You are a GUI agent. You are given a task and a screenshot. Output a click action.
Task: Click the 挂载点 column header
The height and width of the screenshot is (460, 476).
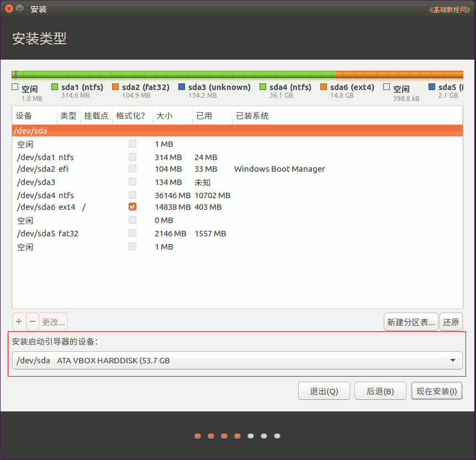[96, 115]
